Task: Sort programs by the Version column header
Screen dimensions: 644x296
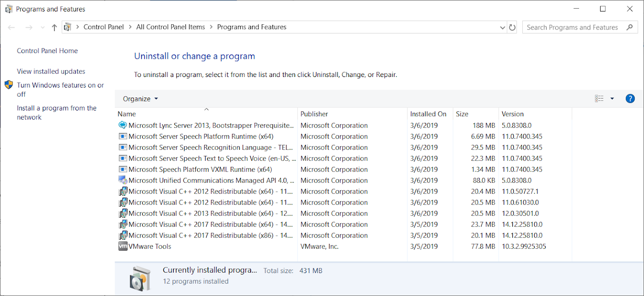Action: point(535,114)
